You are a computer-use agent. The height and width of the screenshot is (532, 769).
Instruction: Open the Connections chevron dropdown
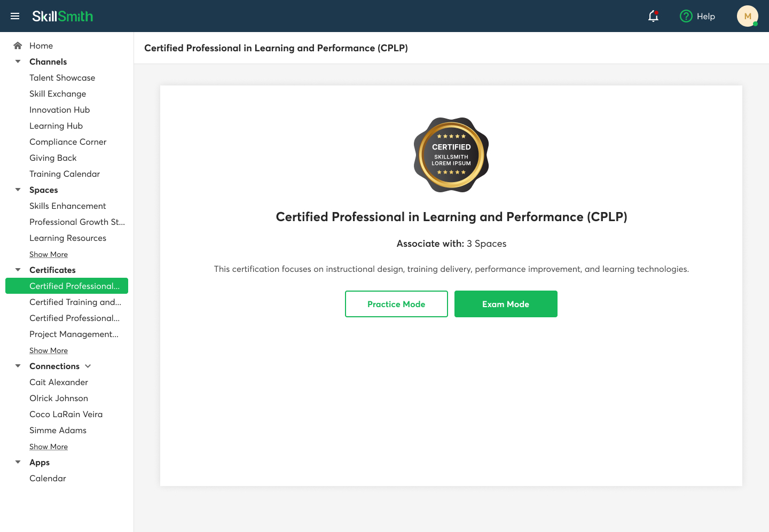tap(88, 366)
